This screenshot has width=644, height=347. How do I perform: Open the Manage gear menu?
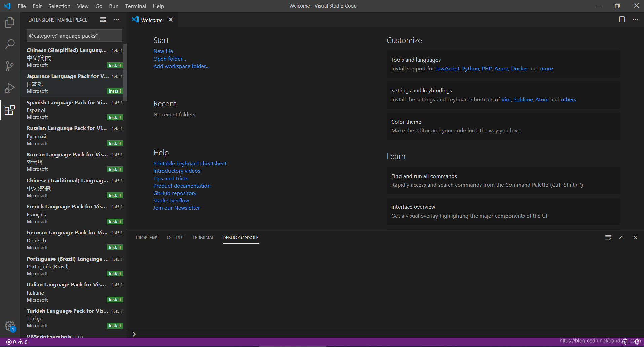tap(10, 326)
